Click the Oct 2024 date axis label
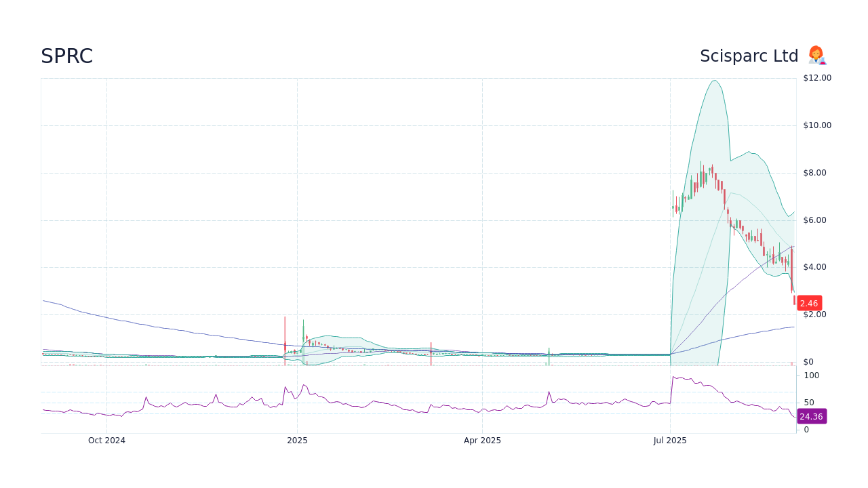 coord(106,441)
